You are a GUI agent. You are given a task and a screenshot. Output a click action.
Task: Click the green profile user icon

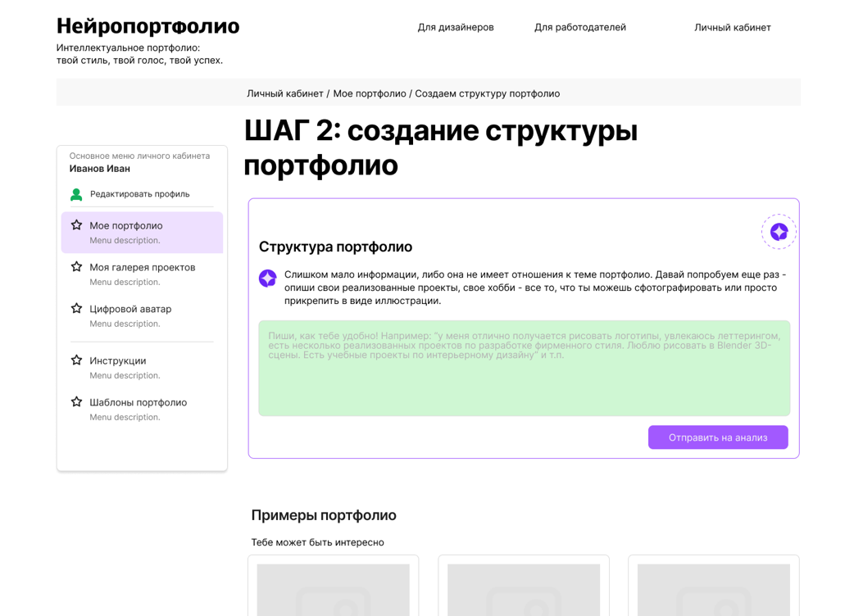76,194
